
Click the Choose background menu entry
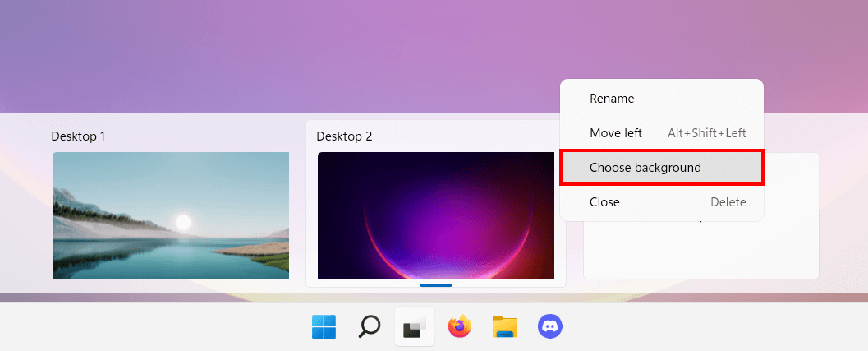click(645, 168)
